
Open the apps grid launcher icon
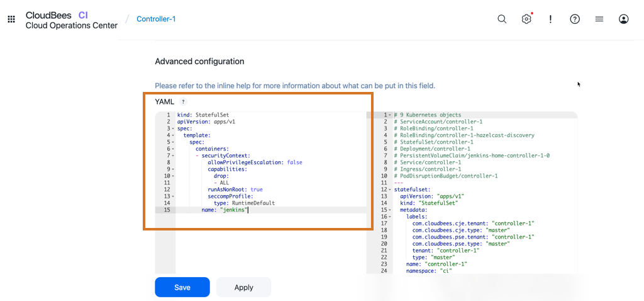(11, 20)
